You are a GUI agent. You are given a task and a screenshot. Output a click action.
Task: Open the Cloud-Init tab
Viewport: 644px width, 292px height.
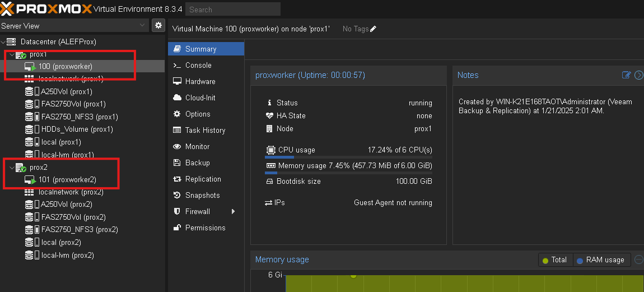pyautogui.click(x=206, y=98)
